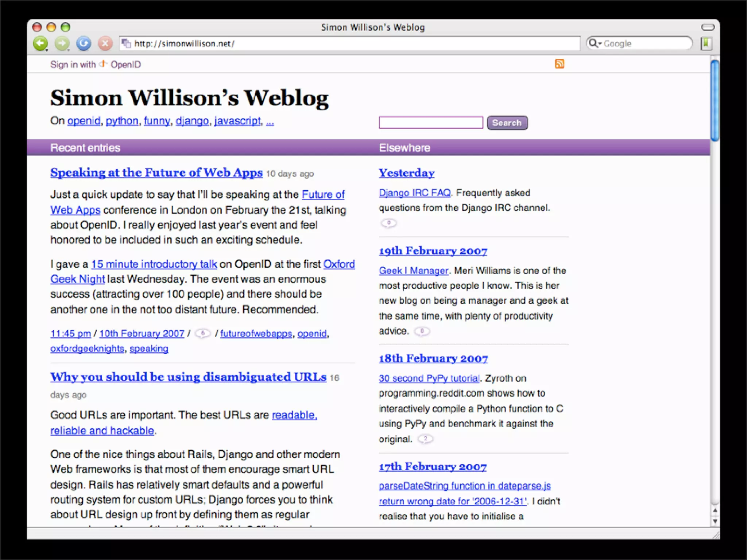This screenshot has width=747, height=560.
Task: Click the comment bubble after 10th February 2007
Action: (x=203, y=333)
